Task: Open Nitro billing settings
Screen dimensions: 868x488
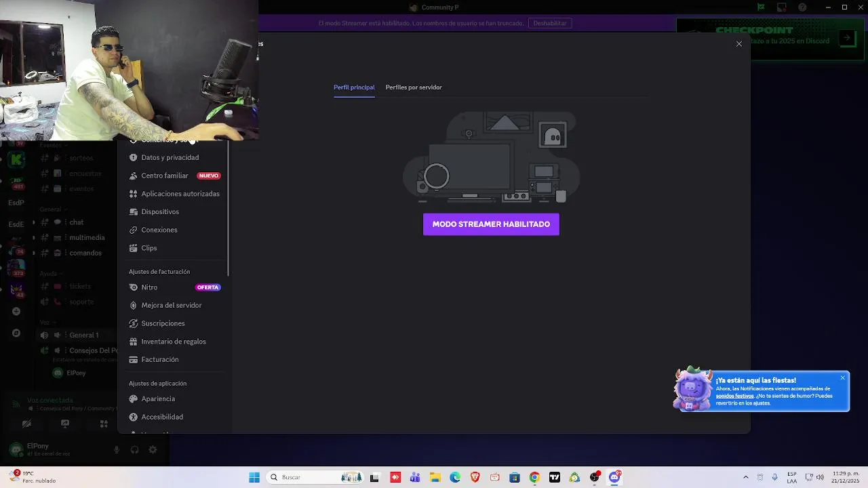Action: click(x=175, y=287)
